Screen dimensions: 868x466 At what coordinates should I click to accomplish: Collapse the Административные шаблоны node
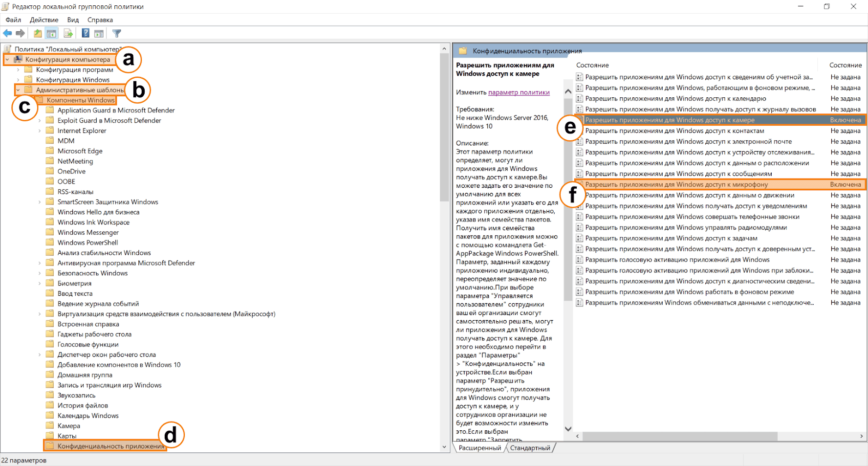pyautogui.click(x=18, y=90)
